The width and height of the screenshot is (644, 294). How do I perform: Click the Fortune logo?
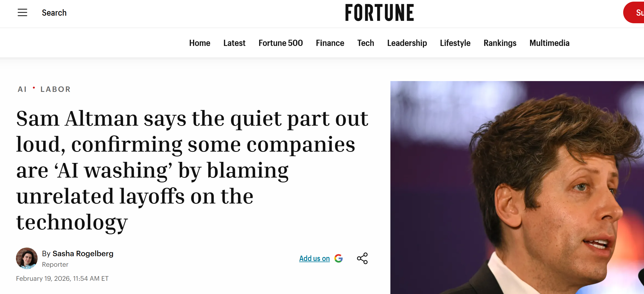379,12
